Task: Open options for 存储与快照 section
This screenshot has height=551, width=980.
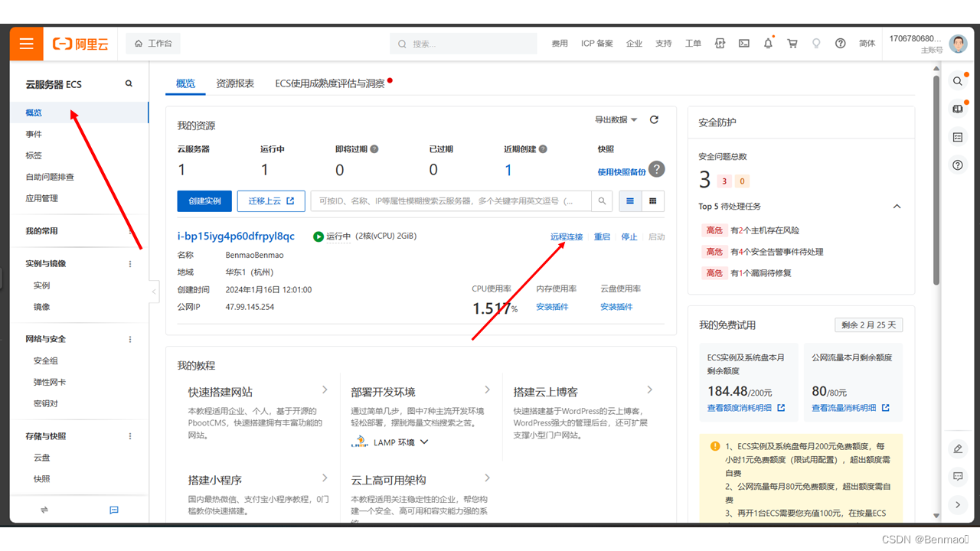Action: point(130,436)
